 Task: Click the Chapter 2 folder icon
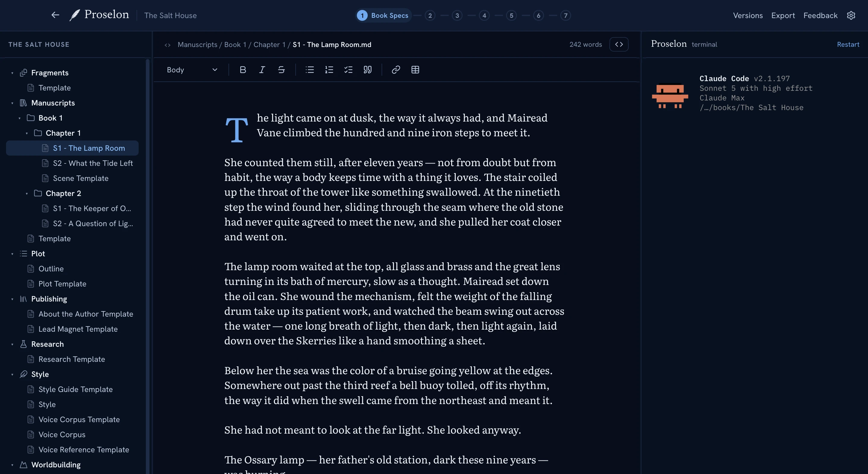coord(38,194)
